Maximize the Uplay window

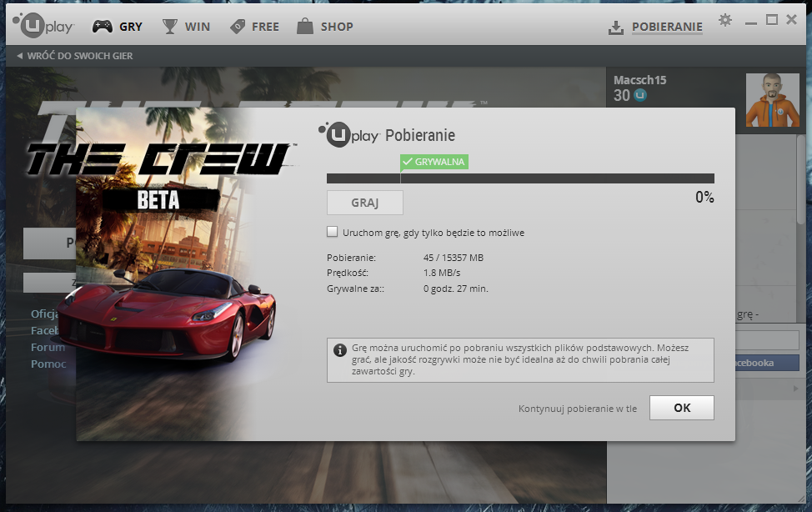[772, 20]
